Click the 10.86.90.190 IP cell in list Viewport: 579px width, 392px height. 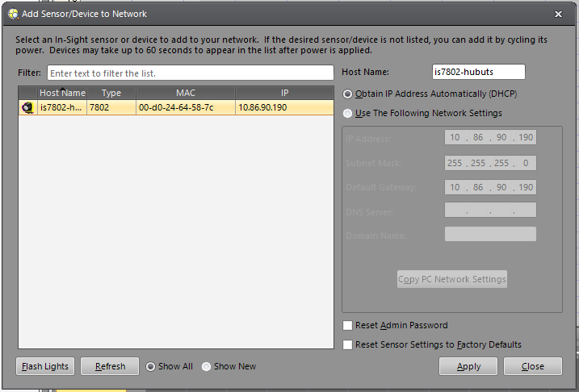[284, 108]
